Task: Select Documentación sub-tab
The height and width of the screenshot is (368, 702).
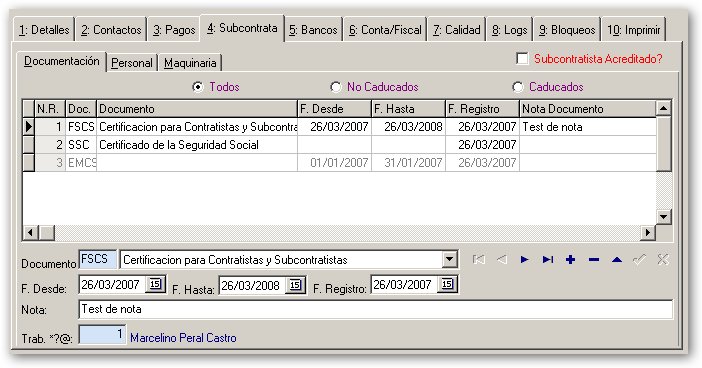Action: click(62, 61)
